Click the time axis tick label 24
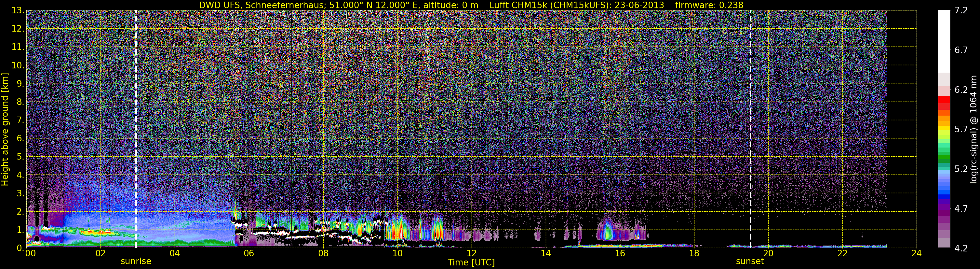Screen dimensions: 980x269 point(917,254)
